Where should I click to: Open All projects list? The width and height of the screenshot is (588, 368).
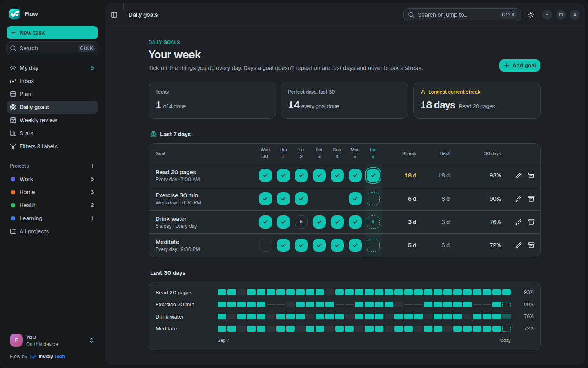click(x=52, y=231)
